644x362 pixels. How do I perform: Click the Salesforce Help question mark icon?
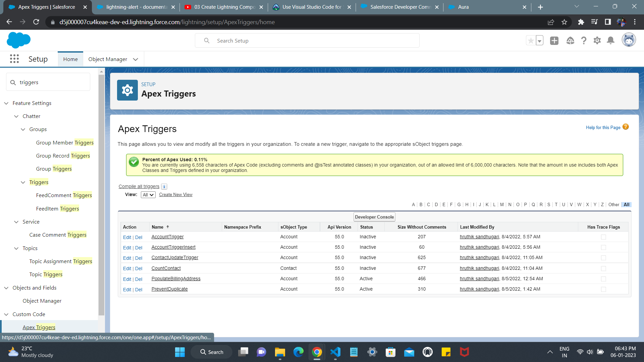click(x=584, y=41)
